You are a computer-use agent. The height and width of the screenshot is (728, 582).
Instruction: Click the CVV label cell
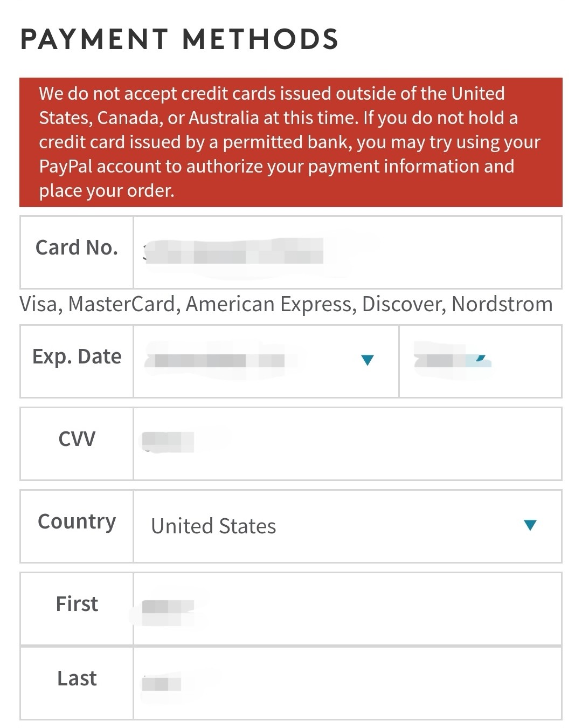(77, 444)
